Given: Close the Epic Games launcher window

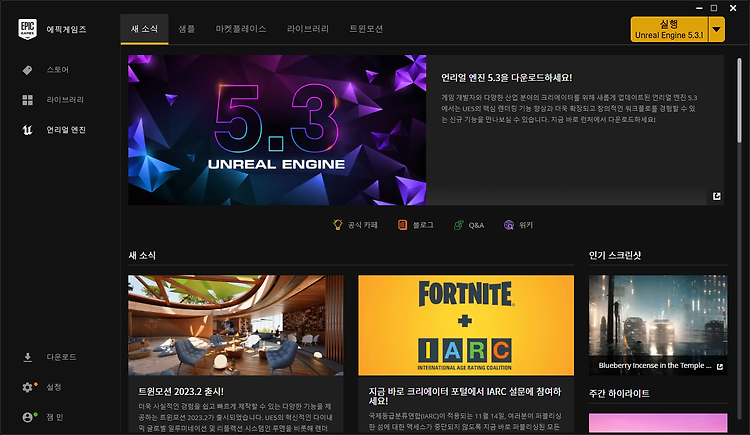Looking at the screenshot, I should [733, 8].
